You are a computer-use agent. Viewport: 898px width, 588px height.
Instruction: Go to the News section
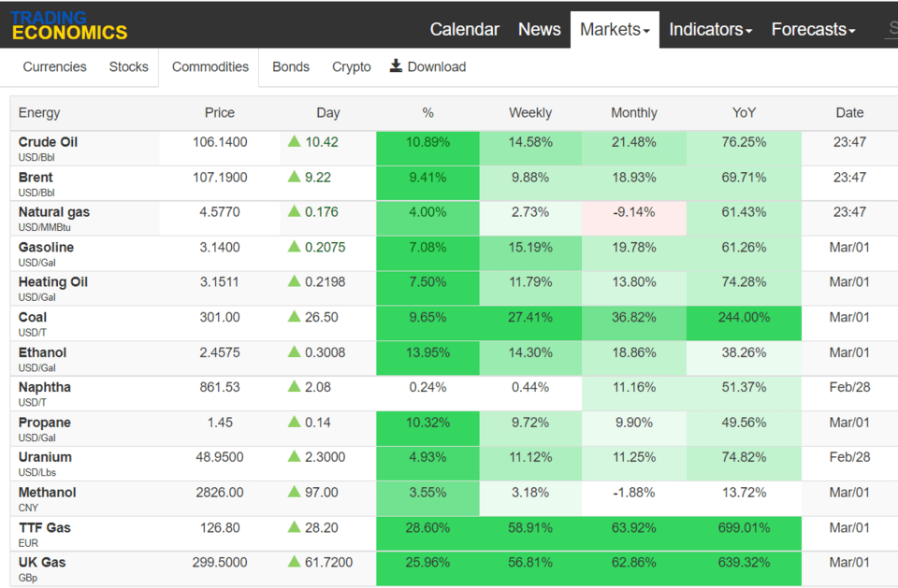[539, 29]
